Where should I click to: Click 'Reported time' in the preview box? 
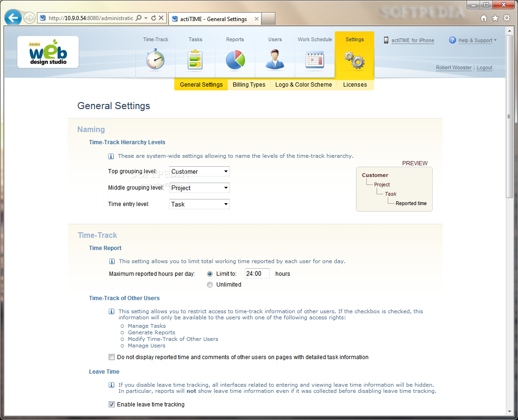[411, 203]
